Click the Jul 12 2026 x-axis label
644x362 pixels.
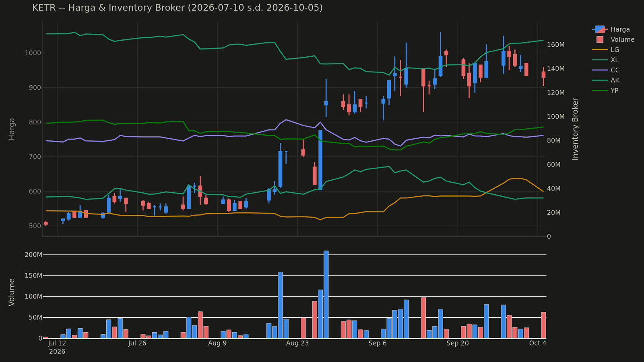point(57,347)
